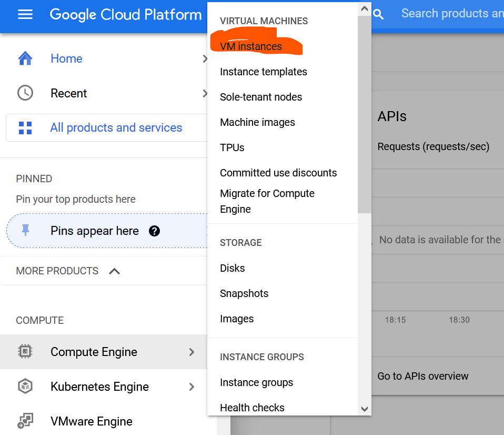Click the submenu scrollbar down arrow
Viewport: 504px width, 435px height.
coord(364,409)
